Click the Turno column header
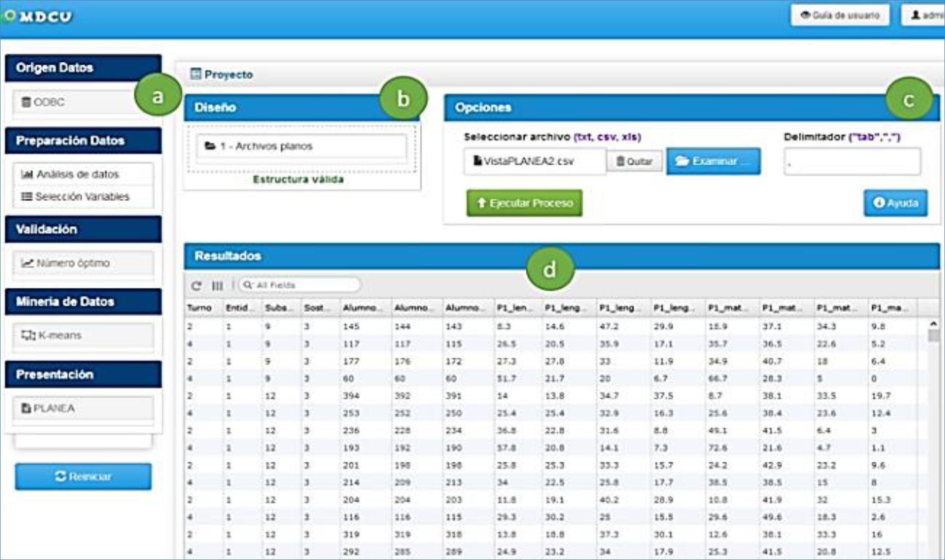The image size is (945, 560). 200,308
